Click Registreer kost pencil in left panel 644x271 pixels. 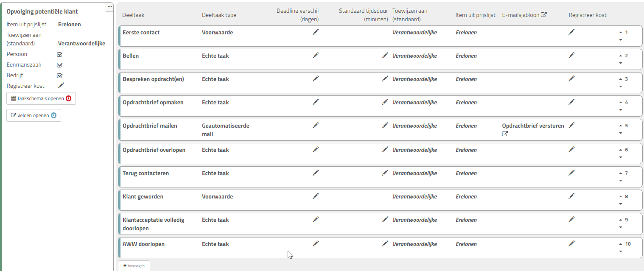click(61, 85)
